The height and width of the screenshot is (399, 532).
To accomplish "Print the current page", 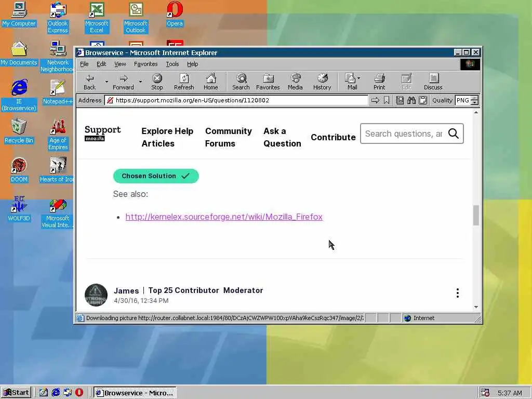I will pos(379,82).
